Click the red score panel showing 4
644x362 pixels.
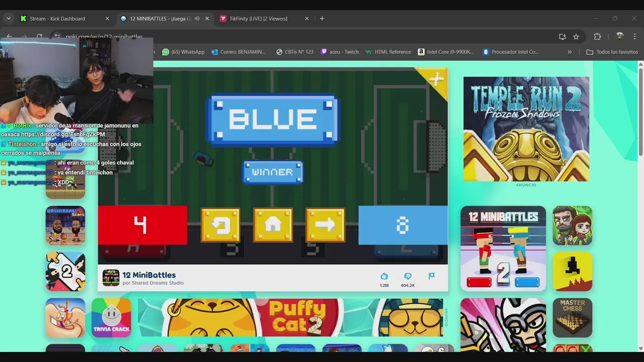coord(142,225)
